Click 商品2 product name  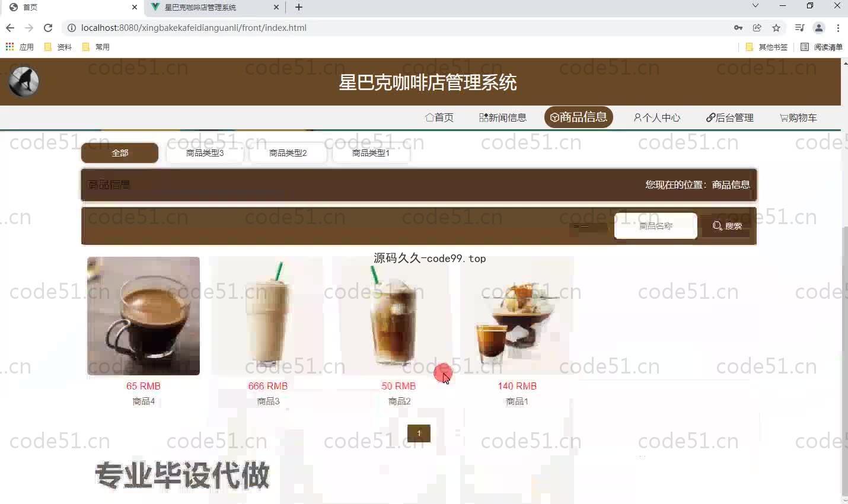click(399, 401)
